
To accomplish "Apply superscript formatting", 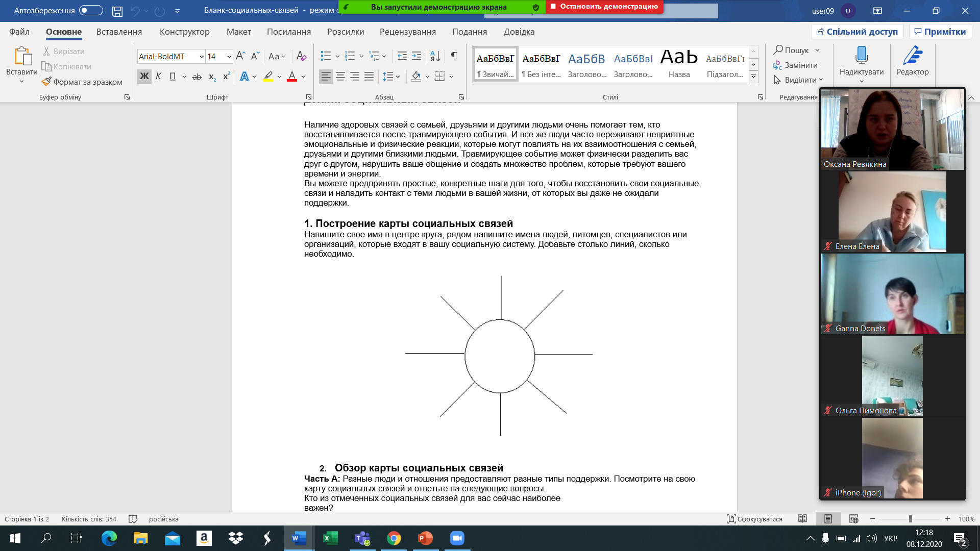I will (x=227, y=77).
